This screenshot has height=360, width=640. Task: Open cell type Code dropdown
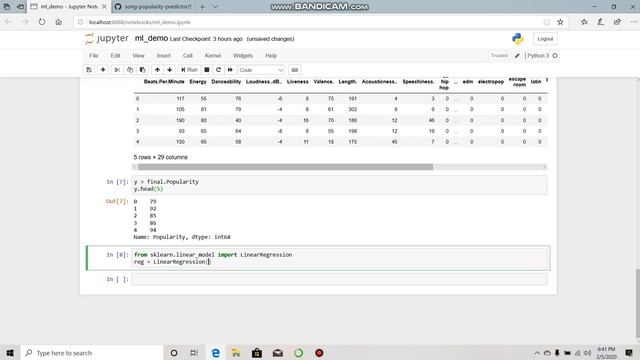point(261,70)
